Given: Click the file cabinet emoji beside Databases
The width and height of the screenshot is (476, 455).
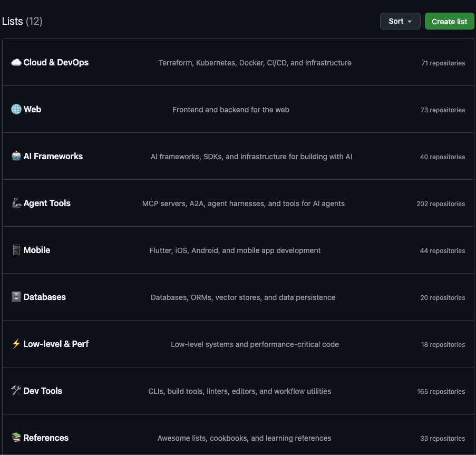Looking at the screenshot, I should point(16,297).
